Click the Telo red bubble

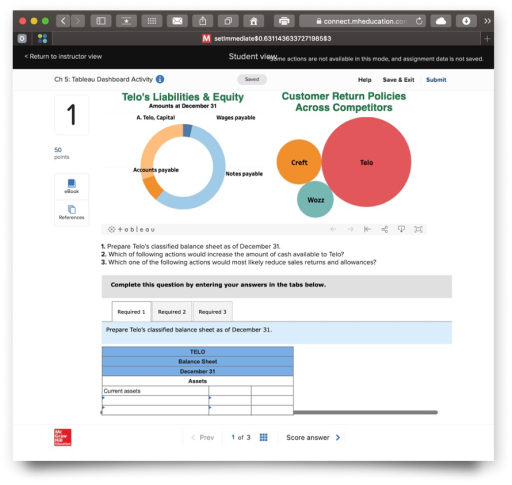pos(366,162)
